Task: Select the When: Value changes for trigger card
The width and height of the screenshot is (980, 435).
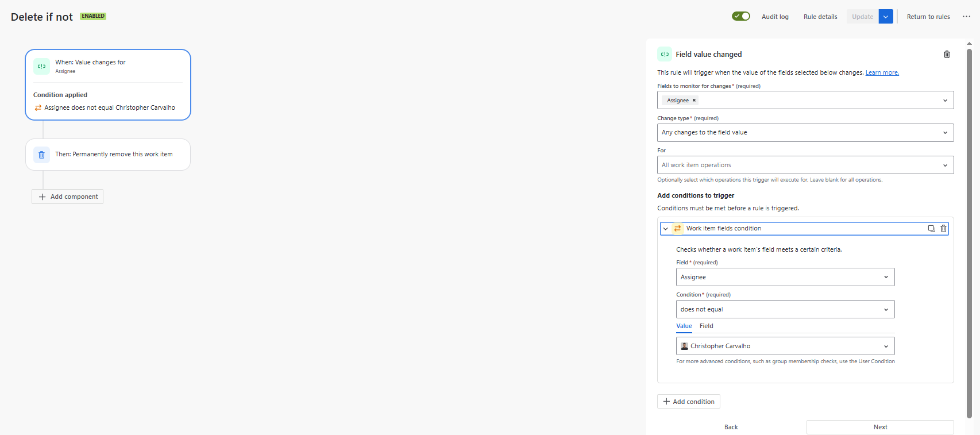Action: [108, 84]
